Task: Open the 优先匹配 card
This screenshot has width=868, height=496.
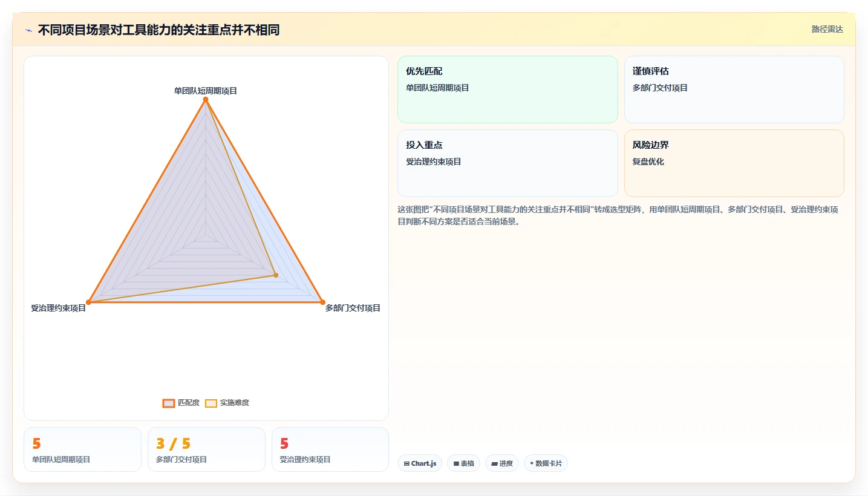Action: pos(507,90)
